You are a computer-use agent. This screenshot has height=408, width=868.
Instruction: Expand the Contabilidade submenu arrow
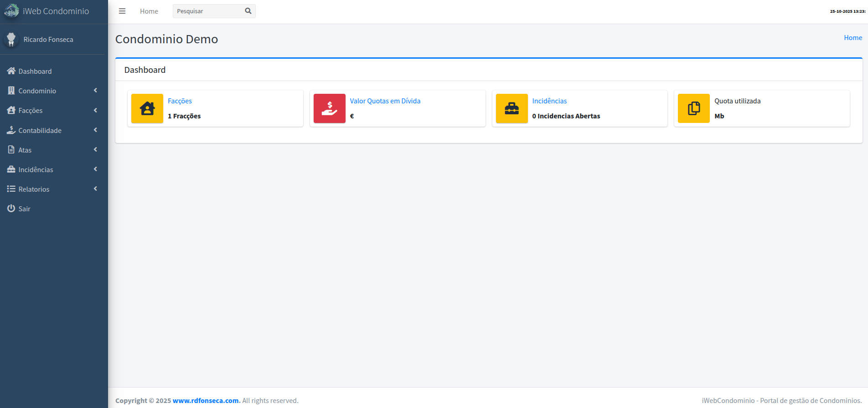point(95,130)
